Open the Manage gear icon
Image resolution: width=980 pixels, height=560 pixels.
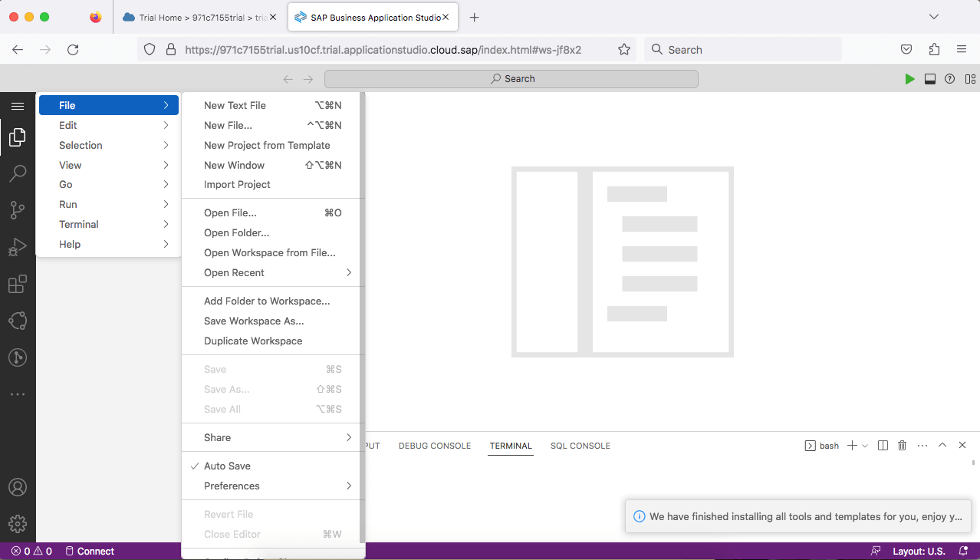(18, 524)
